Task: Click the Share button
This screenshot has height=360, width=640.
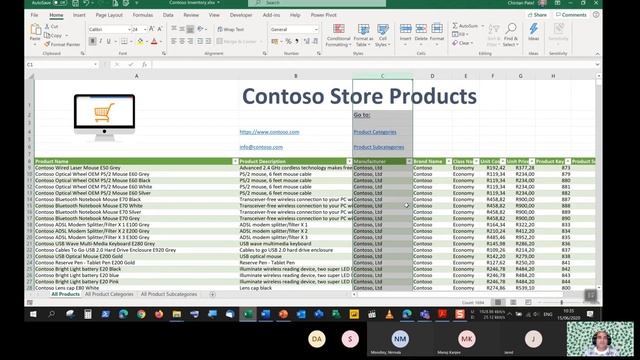Action: 537,15
